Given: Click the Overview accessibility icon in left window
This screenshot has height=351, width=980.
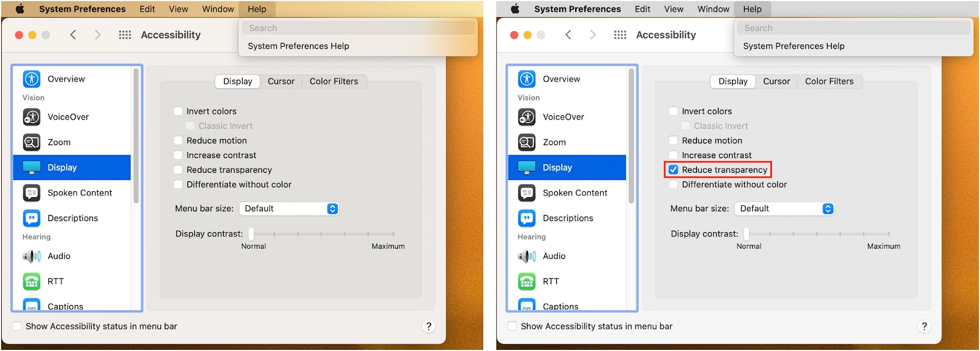Looking at the screenshot, I should click(x=32, y=79).
